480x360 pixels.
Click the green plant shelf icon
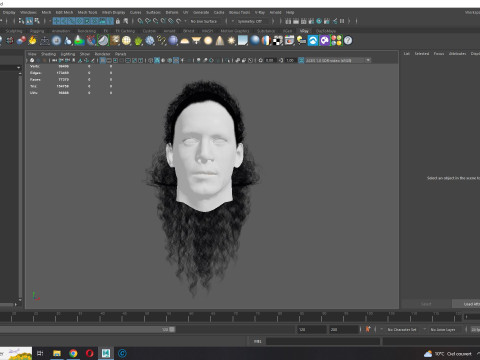(x=138, y=41)
